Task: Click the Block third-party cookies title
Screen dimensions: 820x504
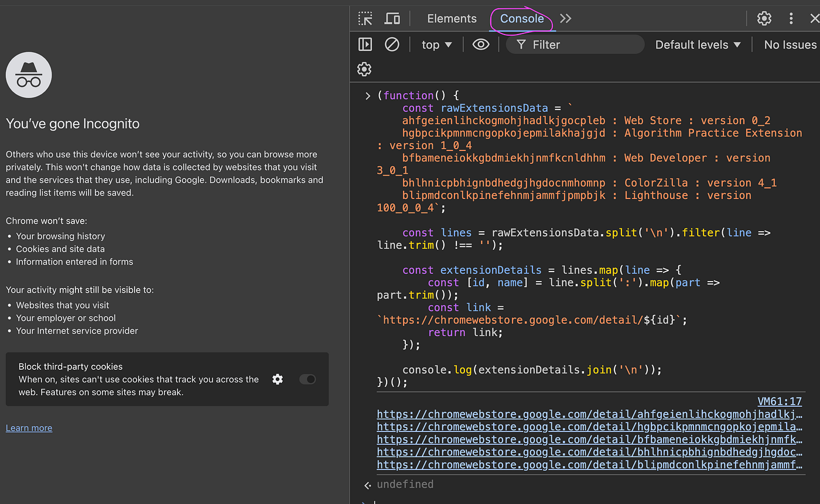Action: [x=70, y=366]
